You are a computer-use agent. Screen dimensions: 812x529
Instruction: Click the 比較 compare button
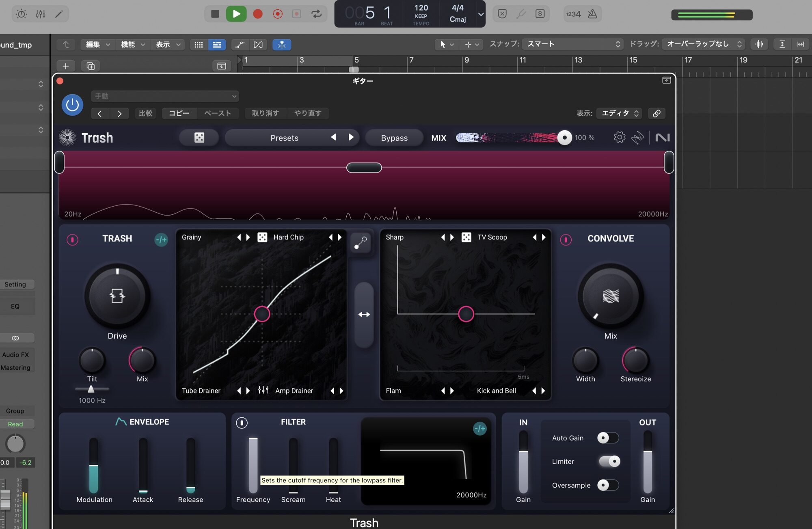145,113
